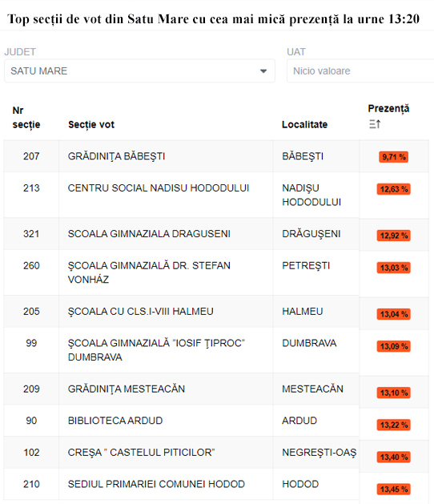Click the NEGREȘTI-OAȘ locality cell
Image resolution: width=434 pixels, height=504 pixels.
pyautogui.click(x=319, y=453)
